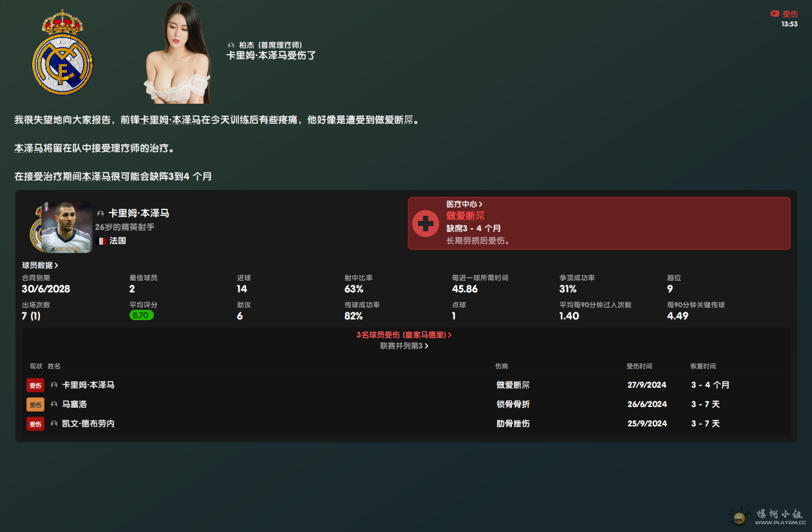Viewport: 812px width, 532px height.
Task: Click the physio staff portrait image
Action: [x=178, y=53]
